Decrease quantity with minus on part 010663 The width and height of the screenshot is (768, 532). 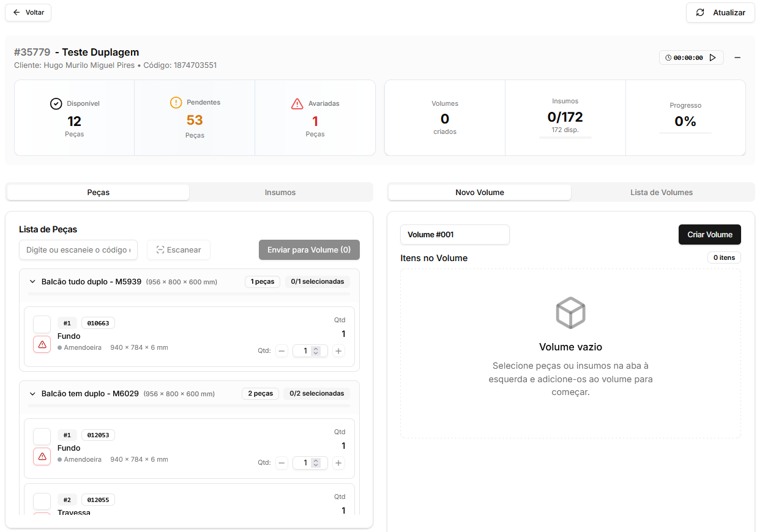281,351
